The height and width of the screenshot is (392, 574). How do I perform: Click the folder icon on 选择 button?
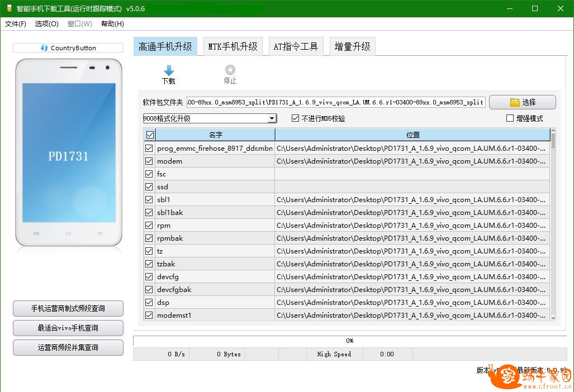point(515,102)
